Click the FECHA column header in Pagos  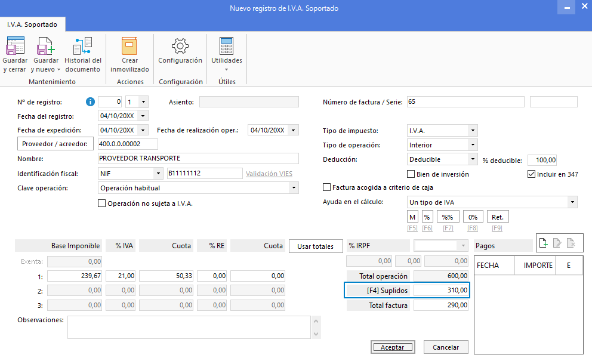click(x=494, y=266)
